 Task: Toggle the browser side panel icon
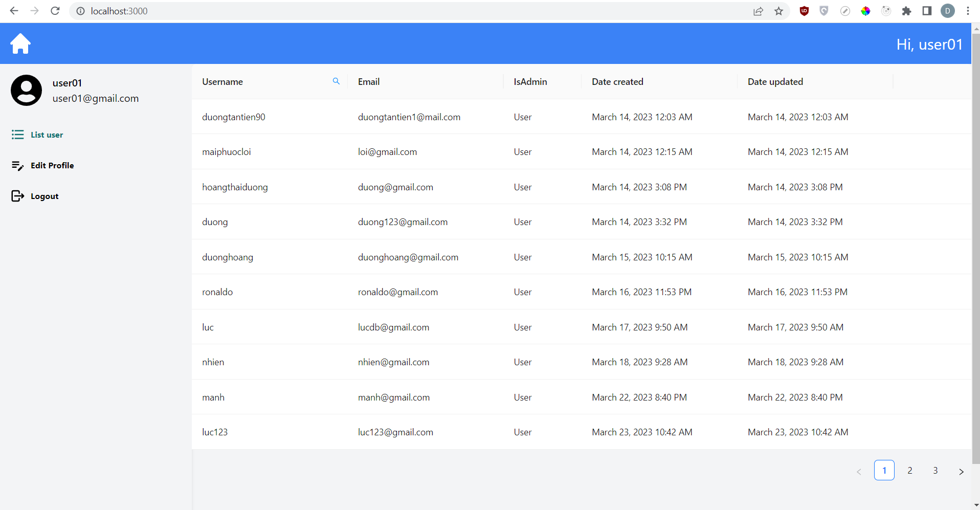[x=927, y=11]
